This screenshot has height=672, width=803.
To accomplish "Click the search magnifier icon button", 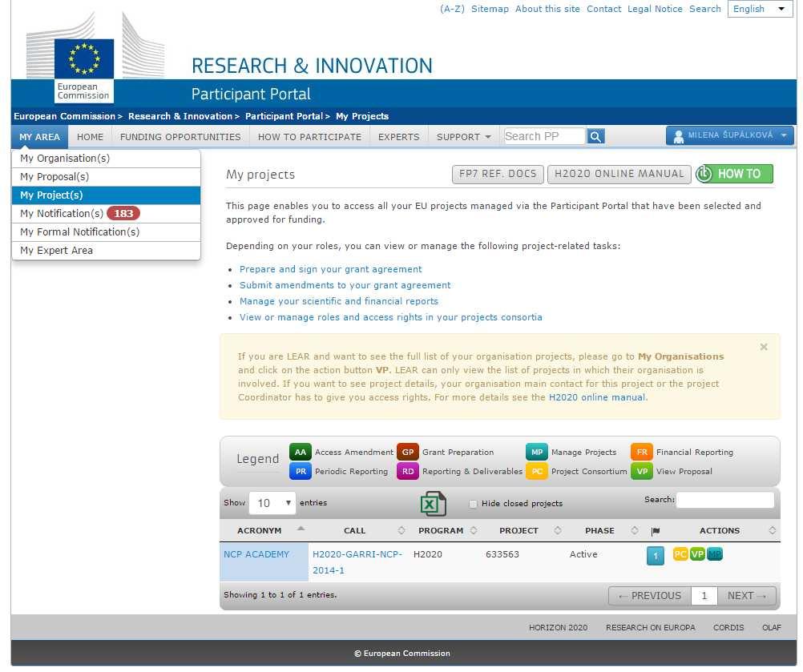I will pos(595,136).
